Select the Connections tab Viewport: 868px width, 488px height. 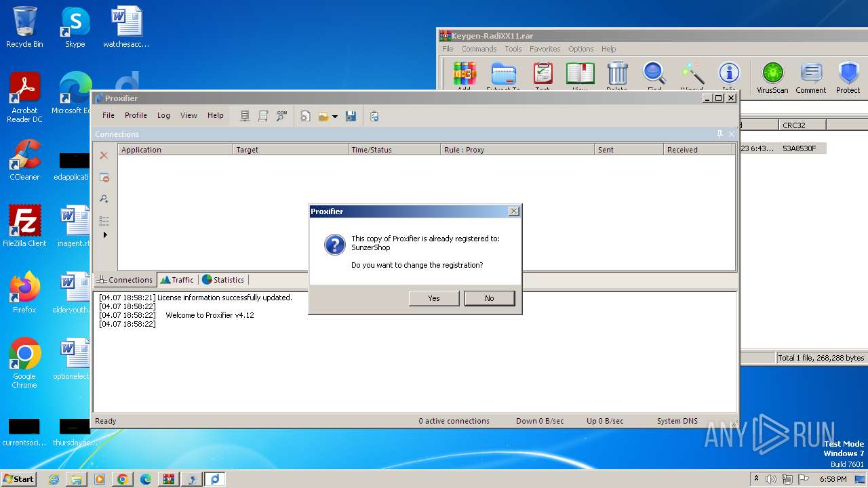[x=125, y=279]
